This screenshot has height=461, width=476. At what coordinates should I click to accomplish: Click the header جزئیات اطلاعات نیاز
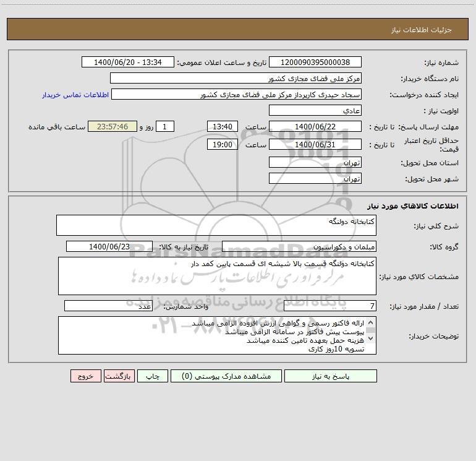[422, 30]
